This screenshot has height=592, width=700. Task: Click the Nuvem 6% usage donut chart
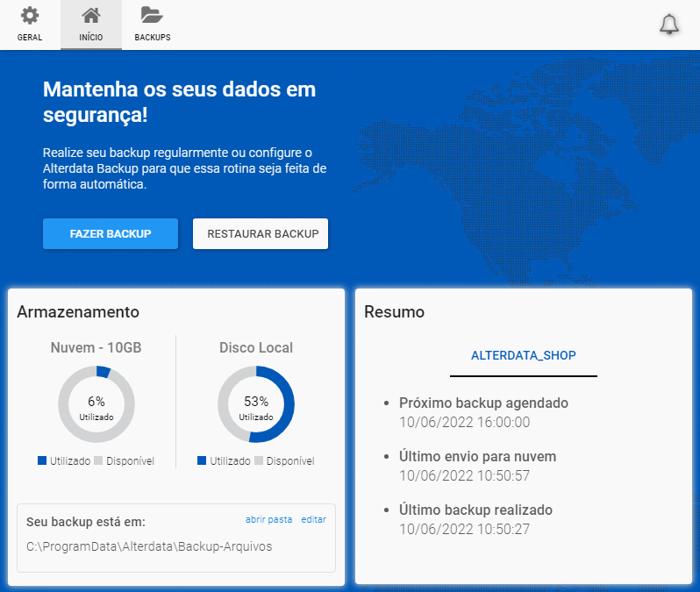(x=96, y=404)
